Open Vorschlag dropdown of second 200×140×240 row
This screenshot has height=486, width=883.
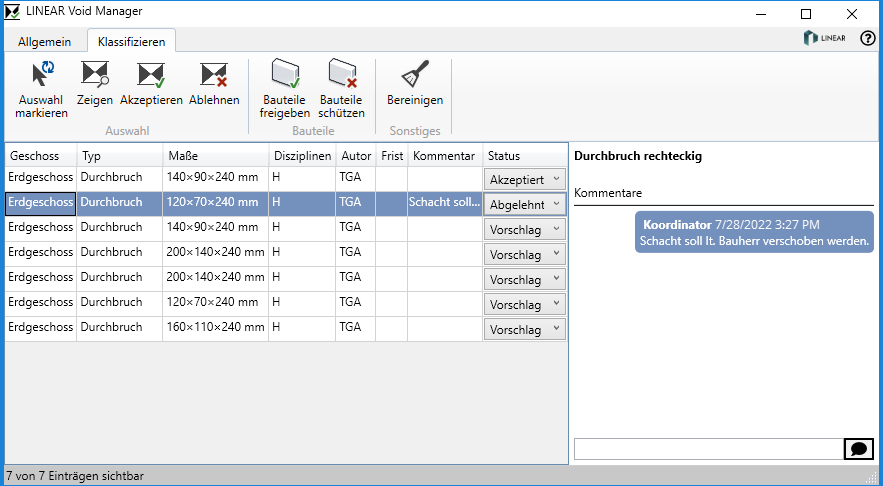525,279
